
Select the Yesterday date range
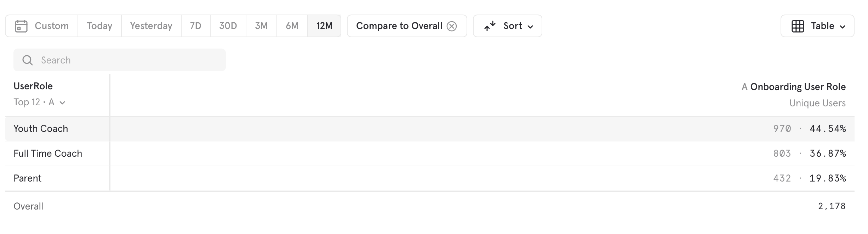151,26
